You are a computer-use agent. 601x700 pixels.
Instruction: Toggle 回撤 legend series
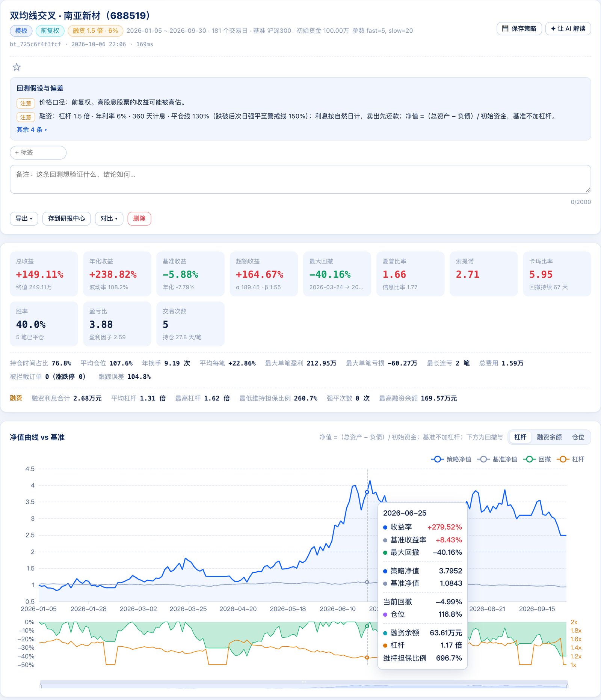tap(537, 459)
